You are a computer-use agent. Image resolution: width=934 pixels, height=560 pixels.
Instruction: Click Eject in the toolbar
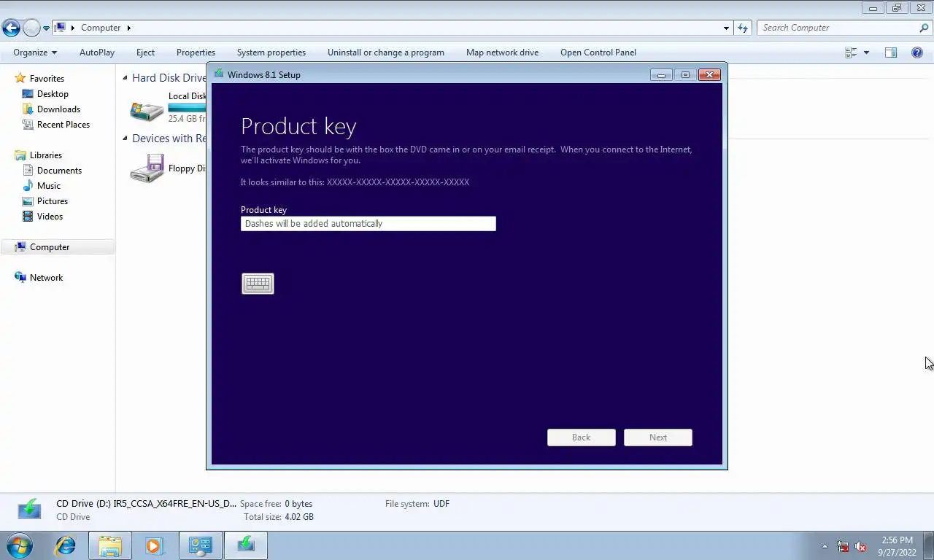[x=145, y=52]
